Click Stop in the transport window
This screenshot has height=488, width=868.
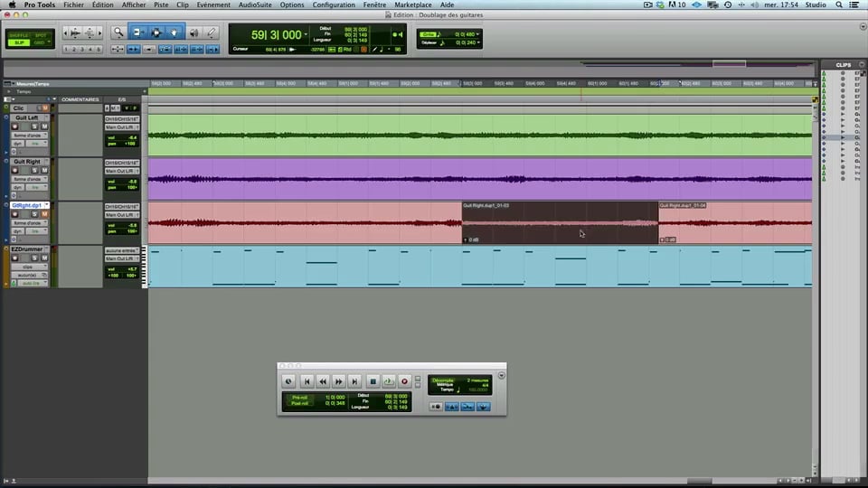[x=373, y=382]
